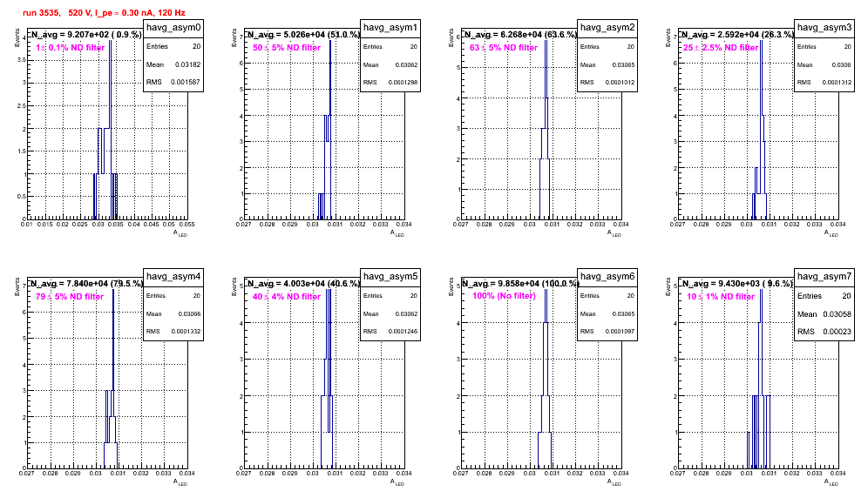Click RMS value 0.0001246 in havg_asym5
868x498 pixels.
pyautogui.click(x=403, y=332)
